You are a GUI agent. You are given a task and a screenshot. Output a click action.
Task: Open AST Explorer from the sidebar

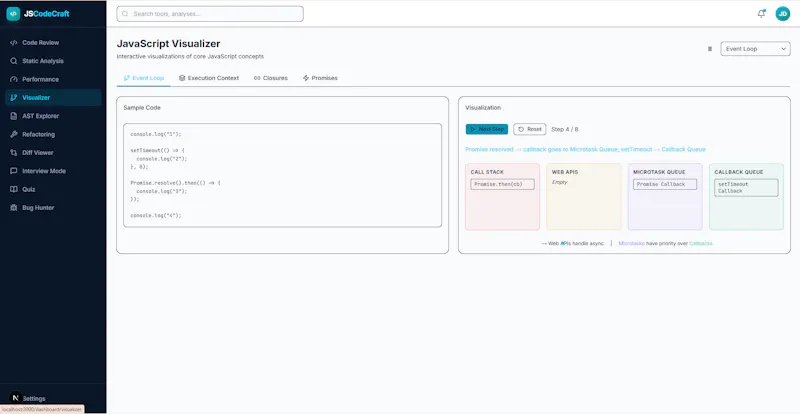tap(53, 116)
